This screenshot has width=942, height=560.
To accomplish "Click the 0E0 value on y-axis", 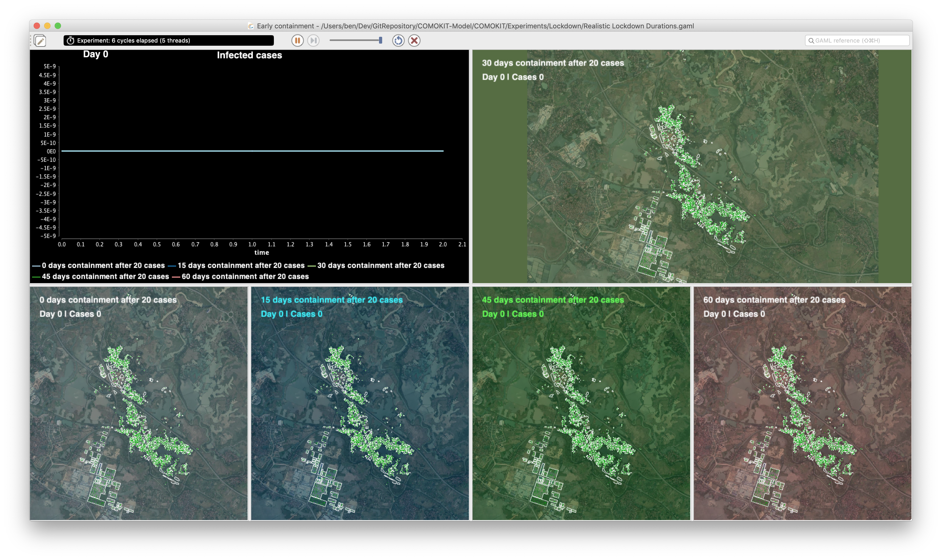I will 51,151.
